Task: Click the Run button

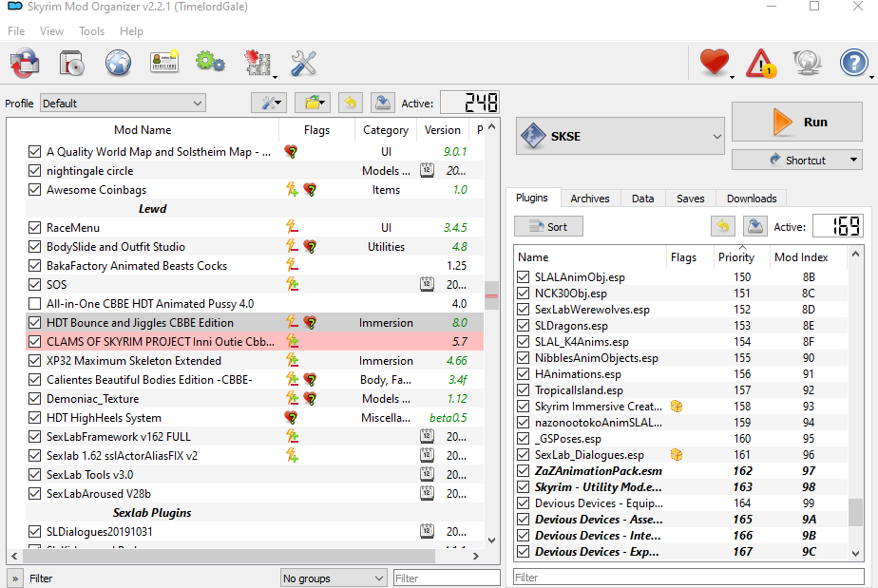Action: 797,122
